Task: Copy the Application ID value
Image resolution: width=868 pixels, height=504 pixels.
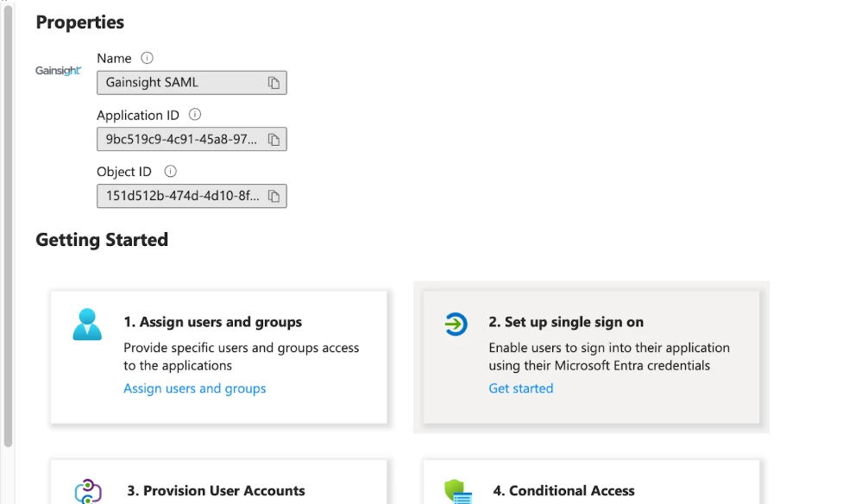Action: pyautogui.click(x=274, y=140)
